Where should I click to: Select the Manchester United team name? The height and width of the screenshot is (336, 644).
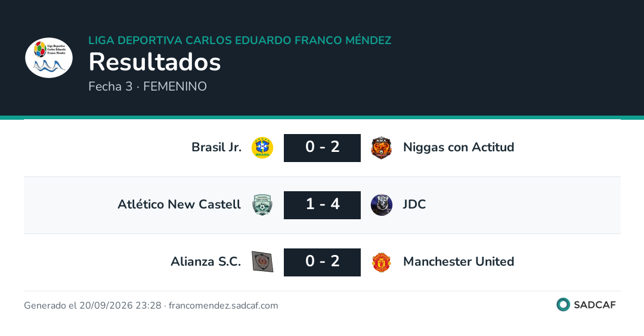point(459,262)
